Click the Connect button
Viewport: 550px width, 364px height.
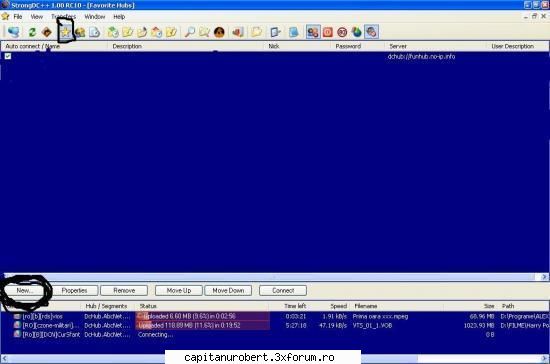coord(283,290)
